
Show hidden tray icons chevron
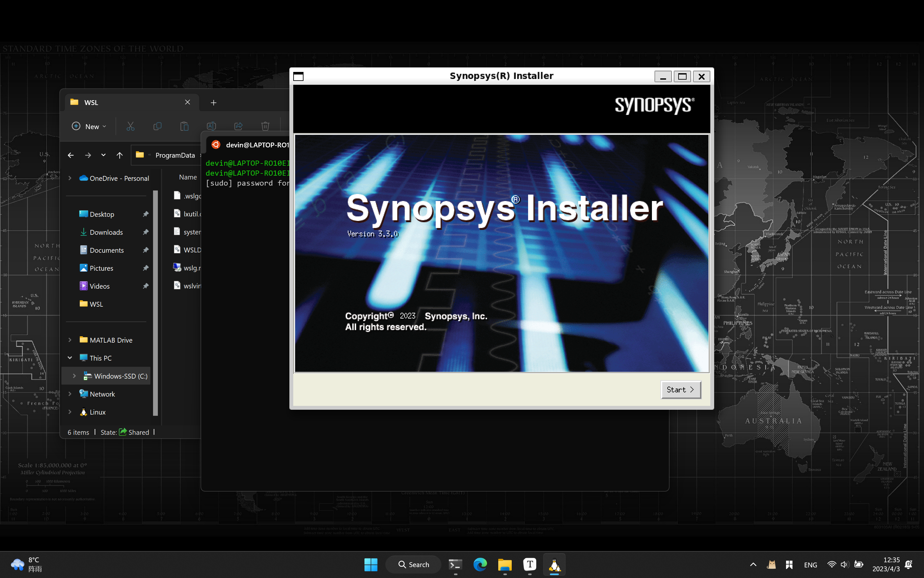(x=753, y=565)
